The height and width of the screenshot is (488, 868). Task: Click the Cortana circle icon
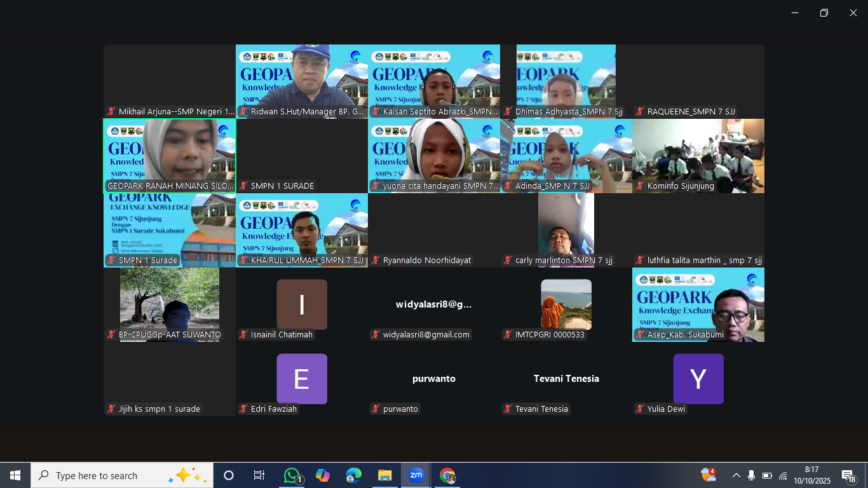click(229, 475)
